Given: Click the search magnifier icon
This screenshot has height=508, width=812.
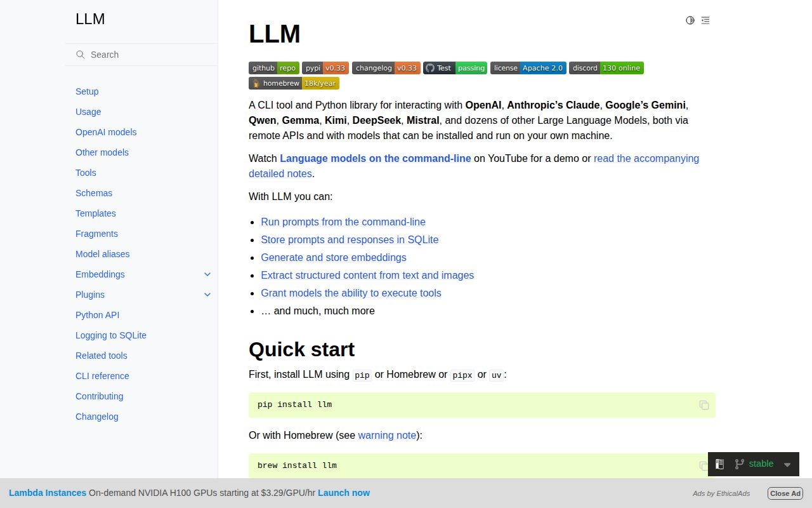Looking at the screenshot, I should pyautogui.click(x=81, y=55).
